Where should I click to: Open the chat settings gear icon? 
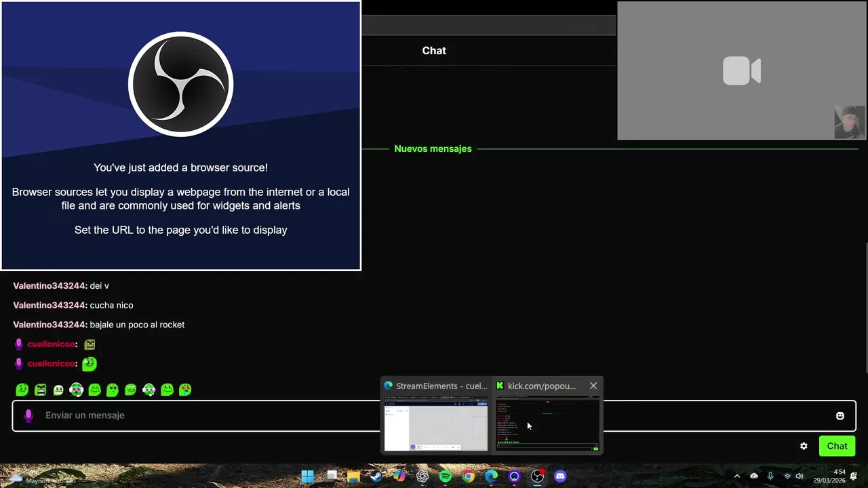[804, 446]
